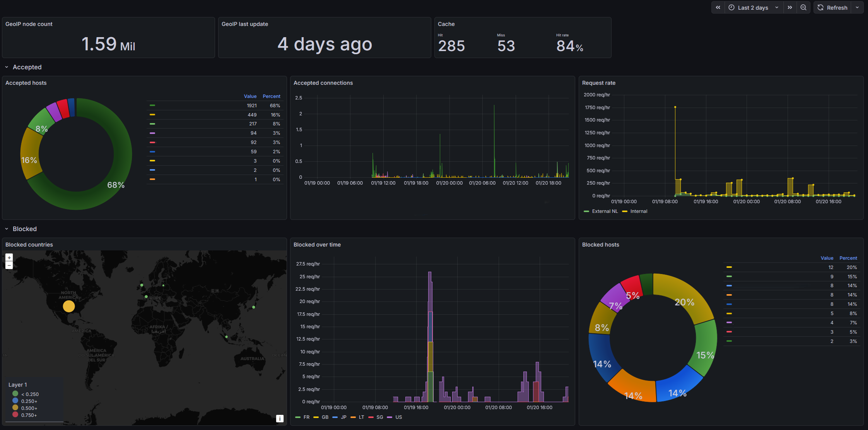Screen dimensions: 868x430
Task: Open the refresh interval dropdown arrow
Action: click(x=857, y=7)
